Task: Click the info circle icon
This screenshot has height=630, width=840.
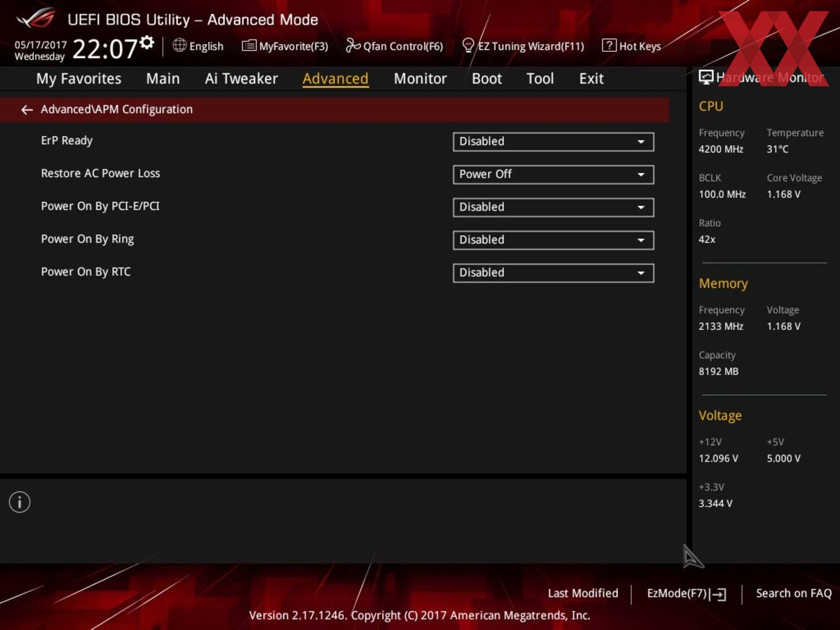Action: [x=20, y=502]
